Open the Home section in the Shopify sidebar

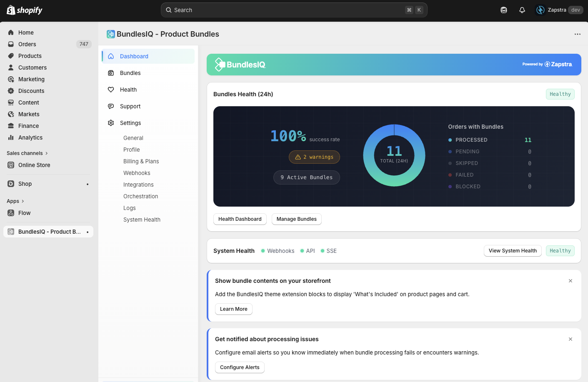(26, 32)
